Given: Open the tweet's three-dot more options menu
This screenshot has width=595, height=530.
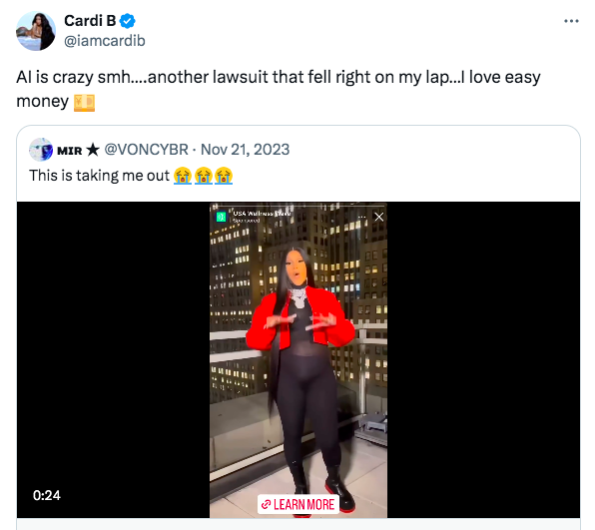Looking at the screenshot, I should click(x=571, y=21).
